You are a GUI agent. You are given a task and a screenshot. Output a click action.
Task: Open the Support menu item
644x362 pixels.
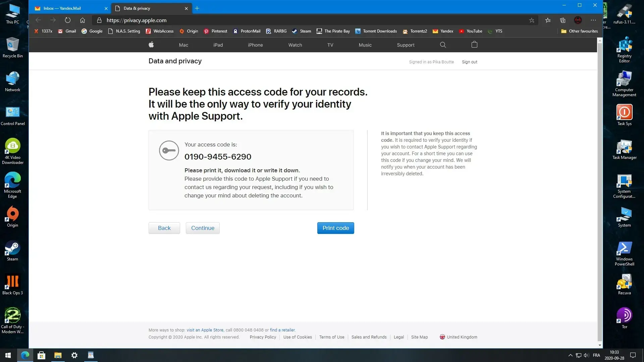[x=406, y=45]
